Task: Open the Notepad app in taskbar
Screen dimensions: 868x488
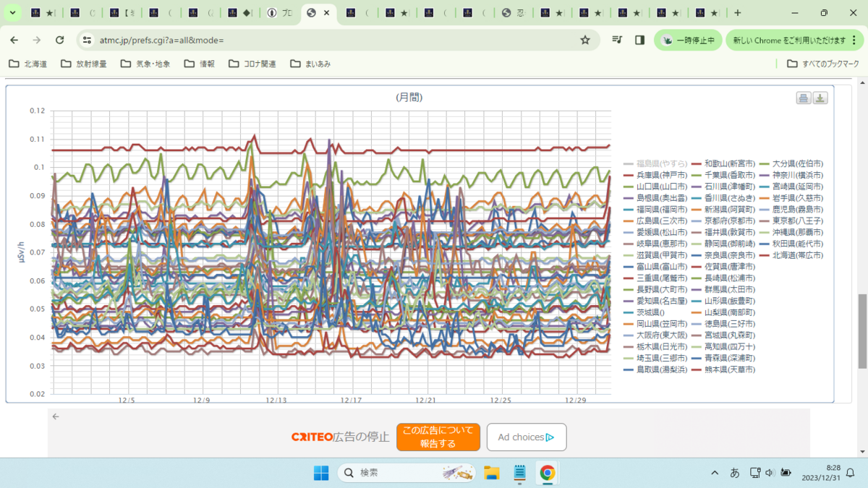Action: tap(519, 473)
